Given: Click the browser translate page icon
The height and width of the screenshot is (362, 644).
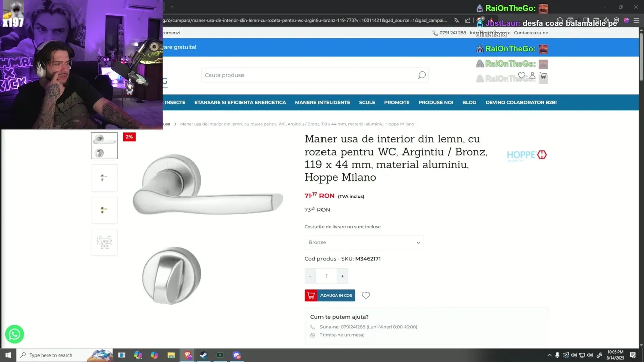Looking at the screenshot, I should (456, 20).
